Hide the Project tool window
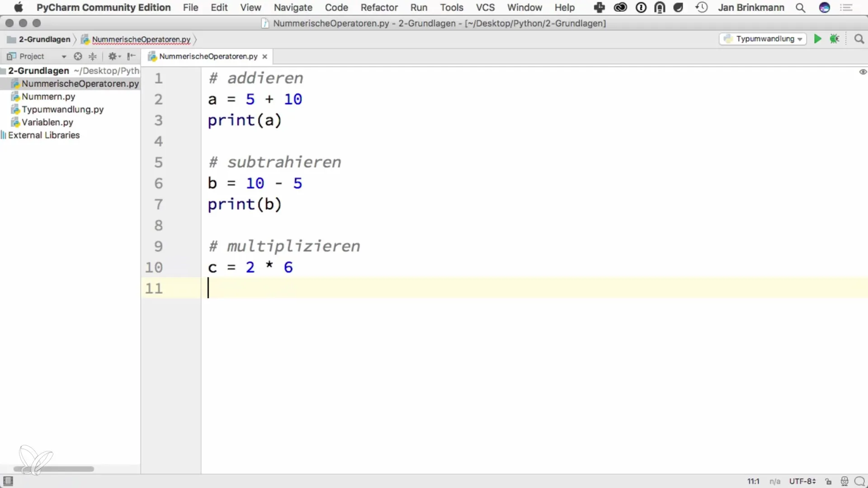Viewport: 868px width, 488px height. tap(132, 56)
